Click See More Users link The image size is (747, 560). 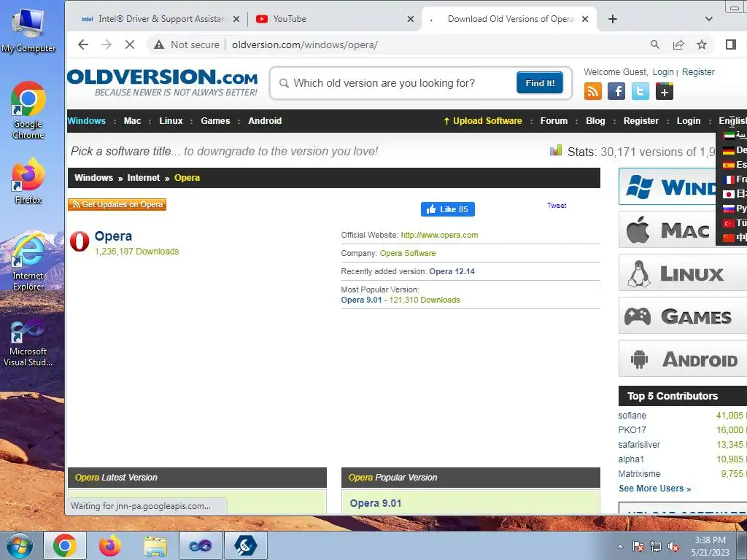click(654, 488)
